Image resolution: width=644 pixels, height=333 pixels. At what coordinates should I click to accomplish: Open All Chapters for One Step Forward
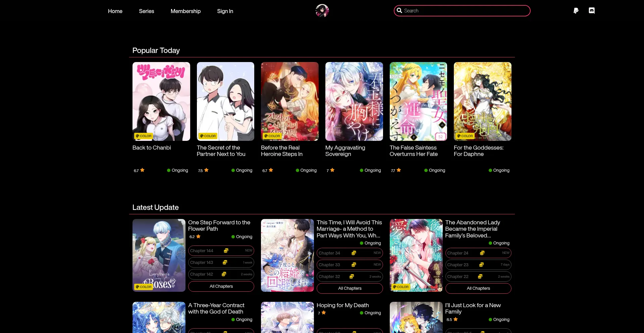[221, 286]
